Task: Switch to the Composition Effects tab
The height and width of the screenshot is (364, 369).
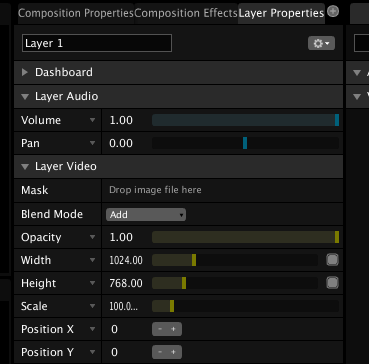Action: point(186,13)
